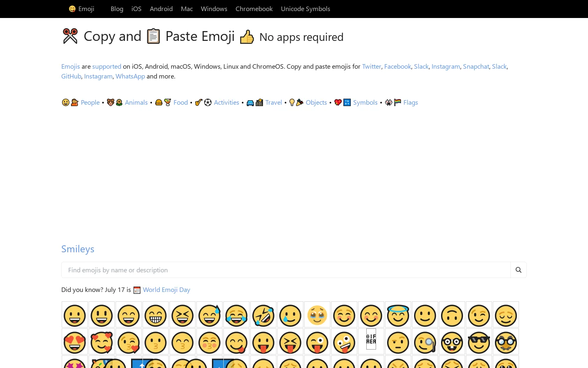Pick the grinning face with sweat emoji
This screenshot has width=588, height=368.
pos(209,315)
